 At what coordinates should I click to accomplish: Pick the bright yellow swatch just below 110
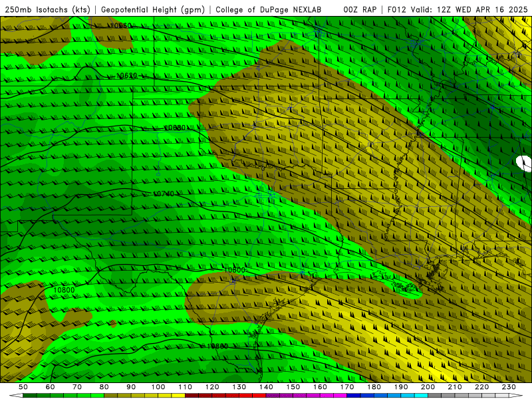click(x=178, y=396)
